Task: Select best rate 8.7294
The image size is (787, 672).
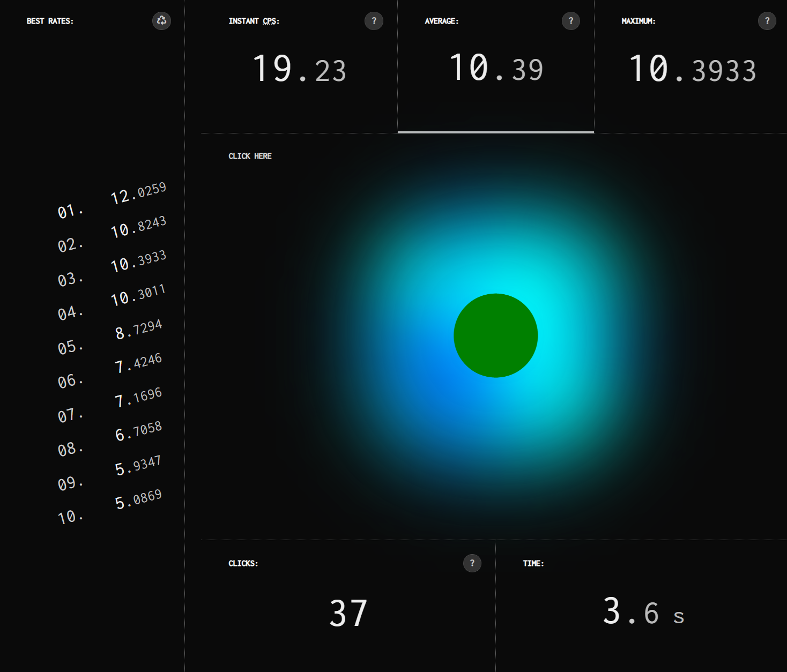Action: pyautogui.click(x=139, y=329)
